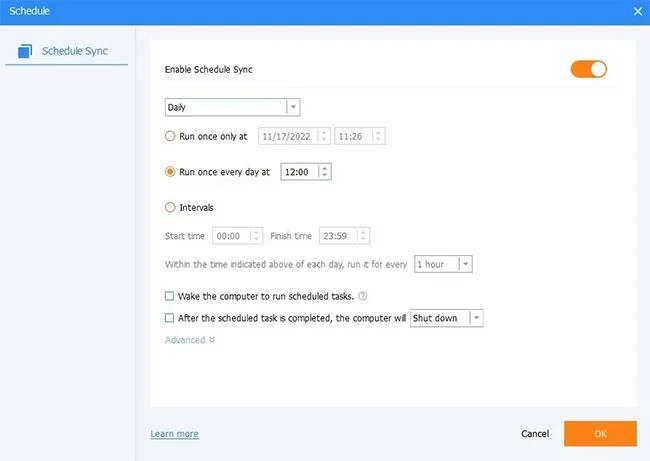650x461 pixels.
Task: Check After the scheduled task is completed box
Action: (169, 318)
